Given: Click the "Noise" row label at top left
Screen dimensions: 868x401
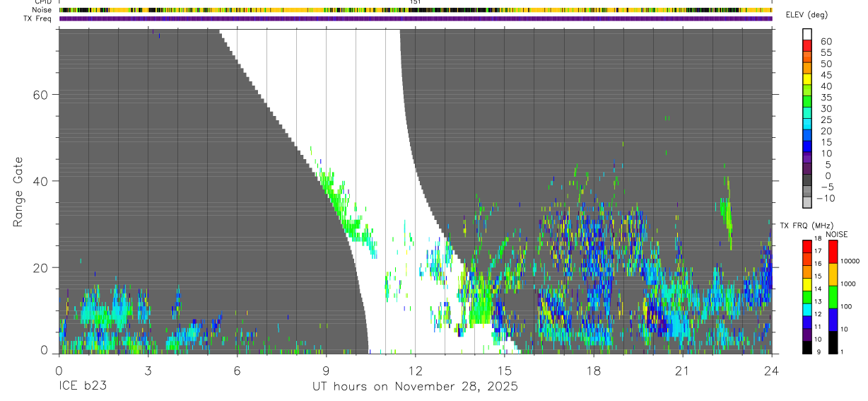Looking at the screenshot, I should [42, 10].
